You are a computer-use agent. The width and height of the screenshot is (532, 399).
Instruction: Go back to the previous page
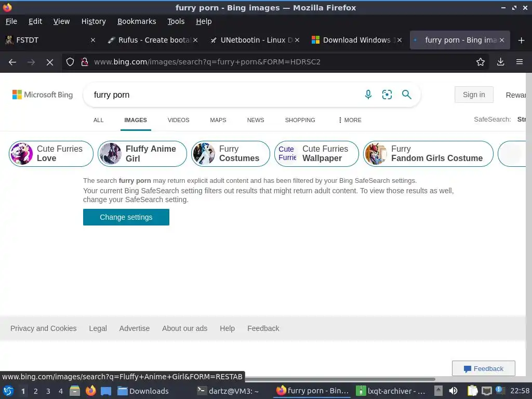coord(12,62)
